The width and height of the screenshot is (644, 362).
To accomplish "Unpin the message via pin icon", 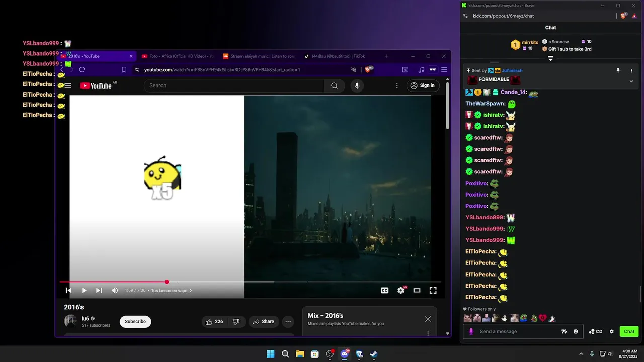I will [x=618, y=71].
